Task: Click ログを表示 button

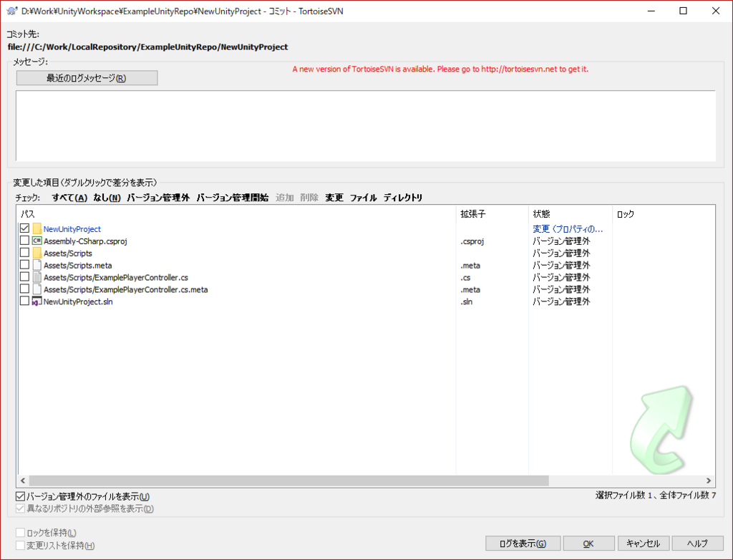Action: click(x=523, y=543)
